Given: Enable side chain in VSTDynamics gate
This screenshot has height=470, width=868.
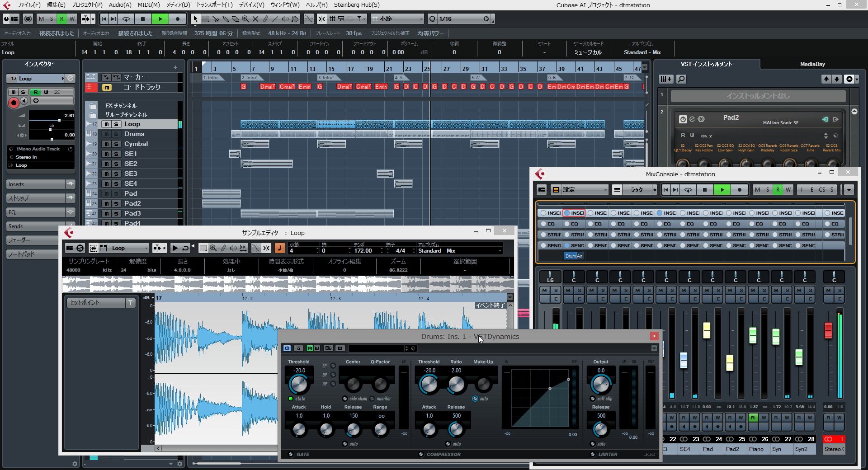Looking at the screenshot, I should 345,399.
